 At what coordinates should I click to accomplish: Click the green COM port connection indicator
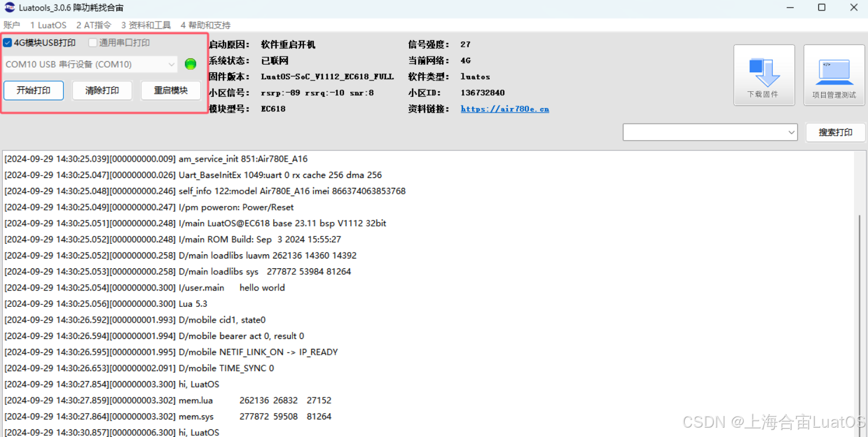point(190,64)
